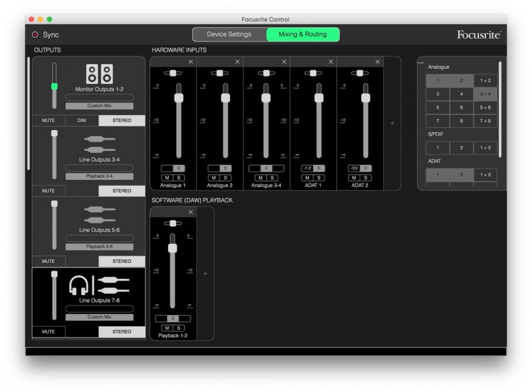Image resolution: width=532 pixels, height=392 pixels.
Task: Select the Mixing & Routing tab
Action: point(302,35)
